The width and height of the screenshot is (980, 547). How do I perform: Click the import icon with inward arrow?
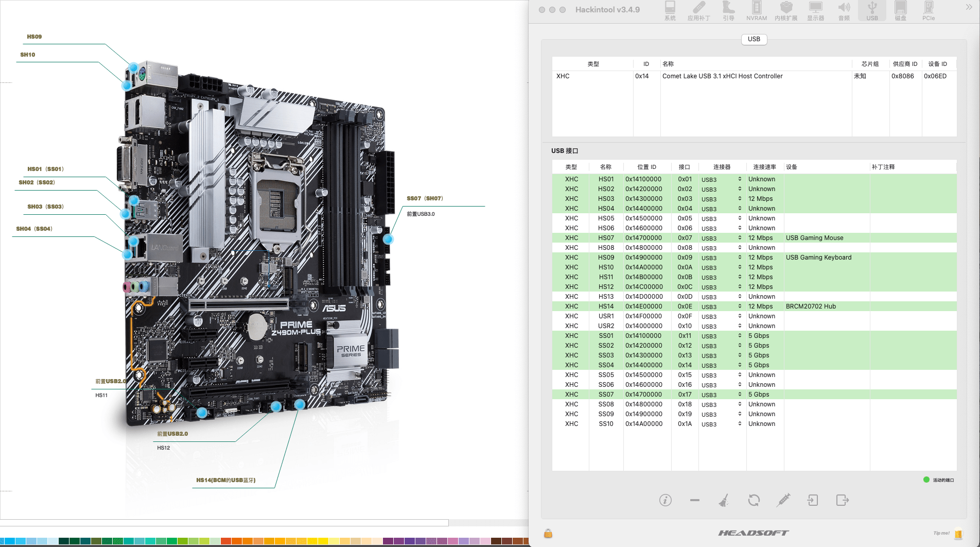click(x=813, y=500)
